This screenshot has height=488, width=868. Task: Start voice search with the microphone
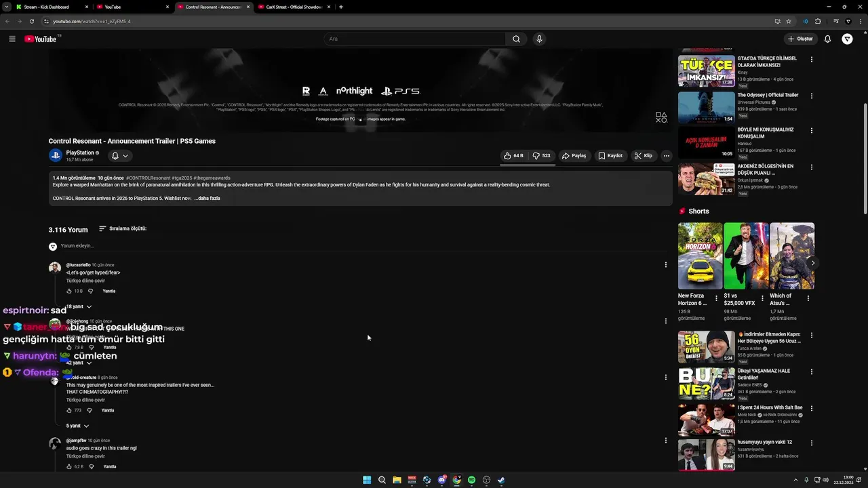[539, 39]
